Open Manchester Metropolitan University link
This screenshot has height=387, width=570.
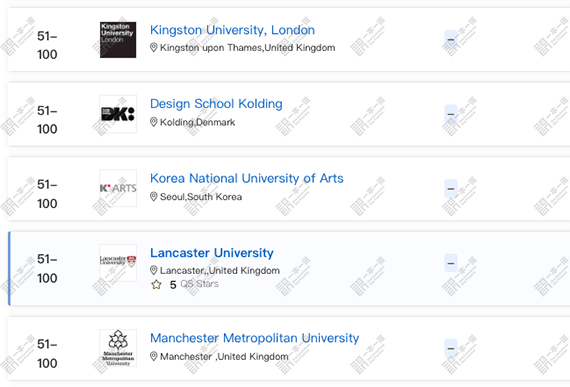(254, 338)
